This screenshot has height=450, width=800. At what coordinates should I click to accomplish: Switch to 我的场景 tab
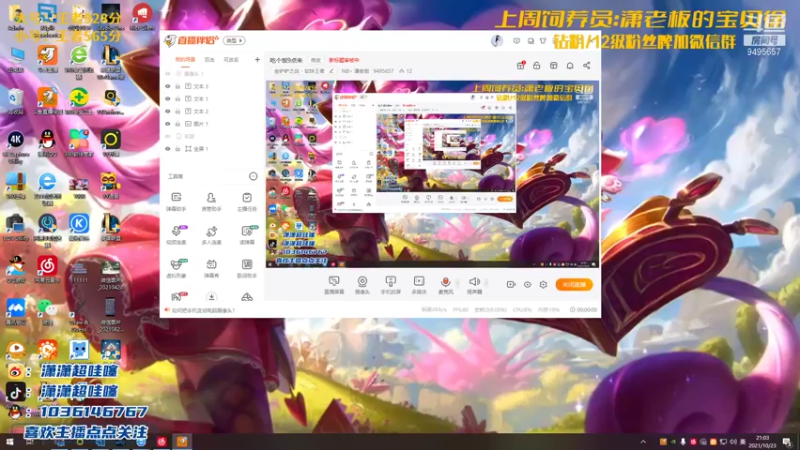(185, 60)
